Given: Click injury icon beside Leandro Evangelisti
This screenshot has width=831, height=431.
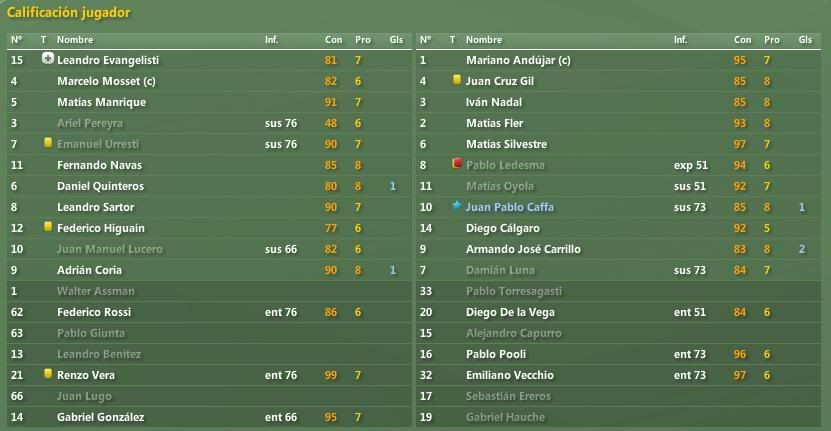Looking at the screenshot, I should click(x=48, y=59).
